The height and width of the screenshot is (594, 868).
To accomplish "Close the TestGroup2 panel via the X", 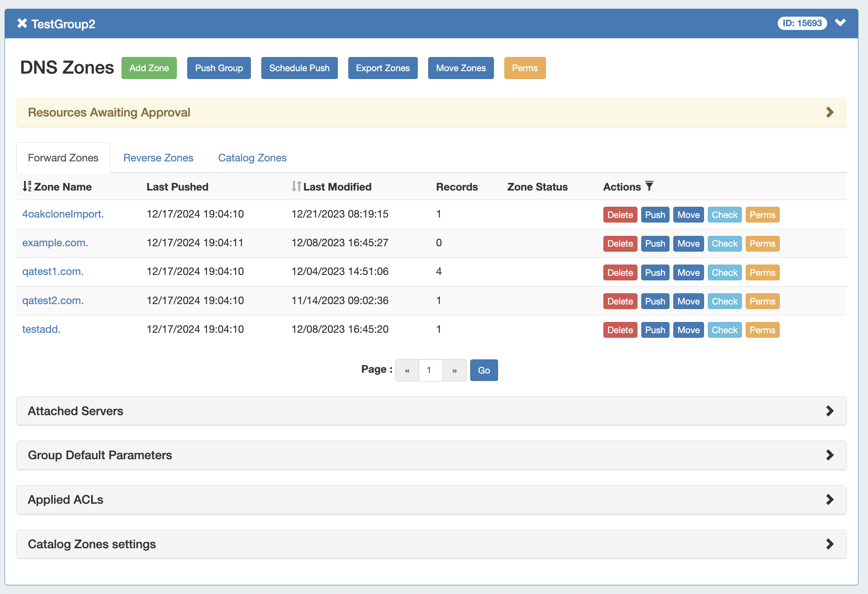I will [22, 23].
